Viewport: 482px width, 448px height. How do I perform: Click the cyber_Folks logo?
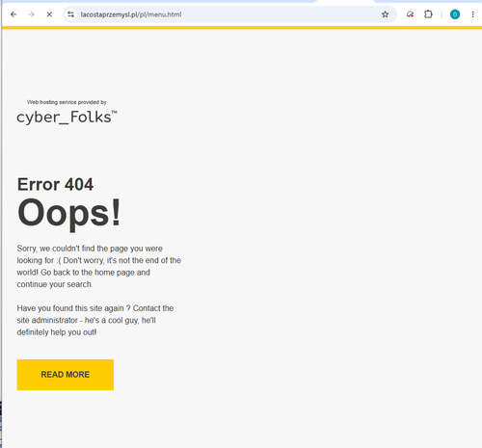[x=67, y=118]
